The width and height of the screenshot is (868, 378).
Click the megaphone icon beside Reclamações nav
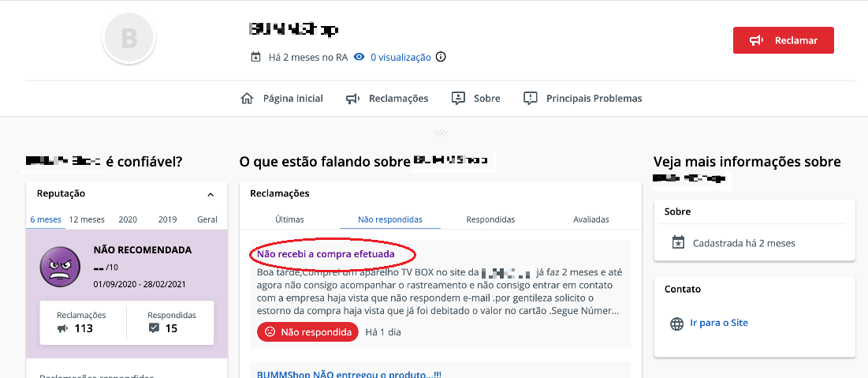pos(352,99)
